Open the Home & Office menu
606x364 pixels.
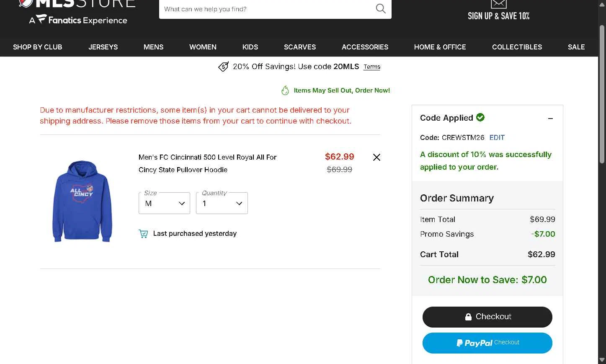click(x=440, y=47)
